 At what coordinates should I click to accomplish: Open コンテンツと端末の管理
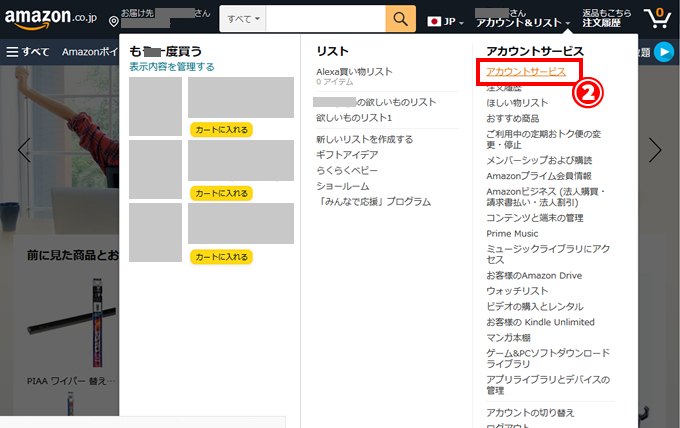tap(535, 218)
